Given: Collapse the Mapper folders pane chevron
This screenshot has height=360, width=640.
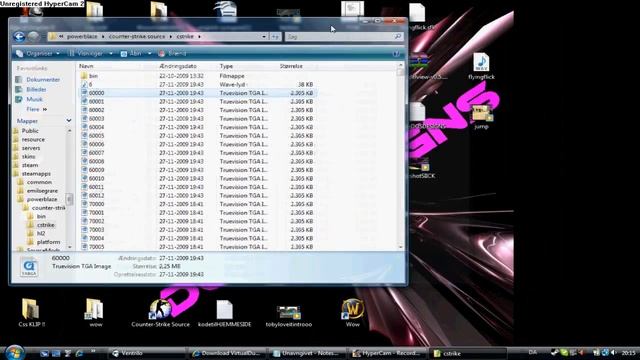Looking at the screenshot, I should (x=69, y=121).
